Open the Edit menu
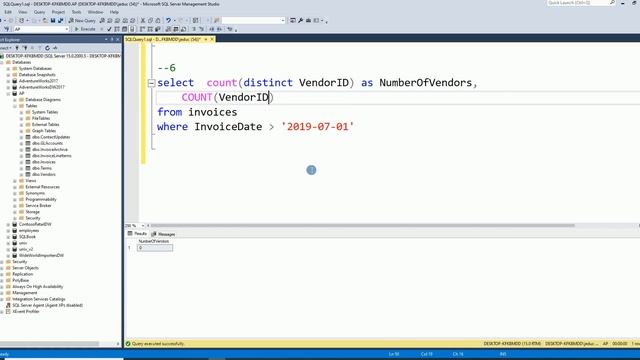 pos(8,12)
